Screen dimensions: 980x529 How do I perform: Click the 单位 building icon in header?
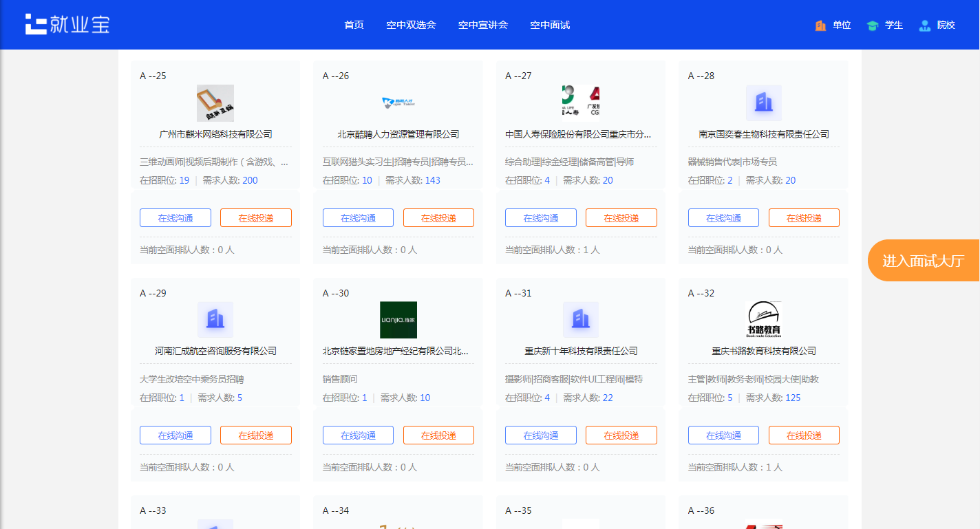(820, 25)
